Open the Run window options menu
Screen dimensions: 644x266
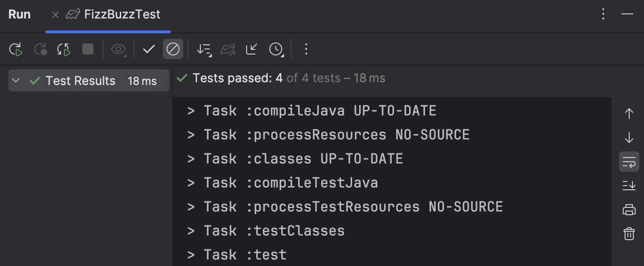[603, 14]
